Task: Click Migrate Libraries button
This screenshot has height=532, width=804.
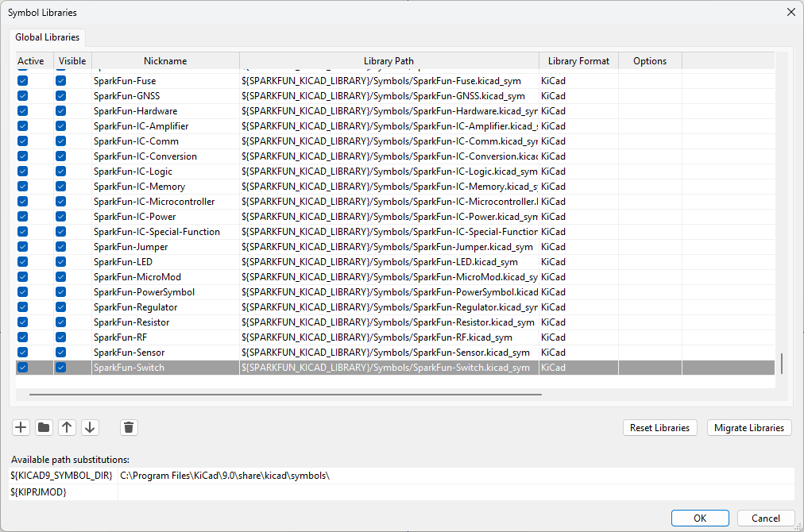Action: pos(749,428)
